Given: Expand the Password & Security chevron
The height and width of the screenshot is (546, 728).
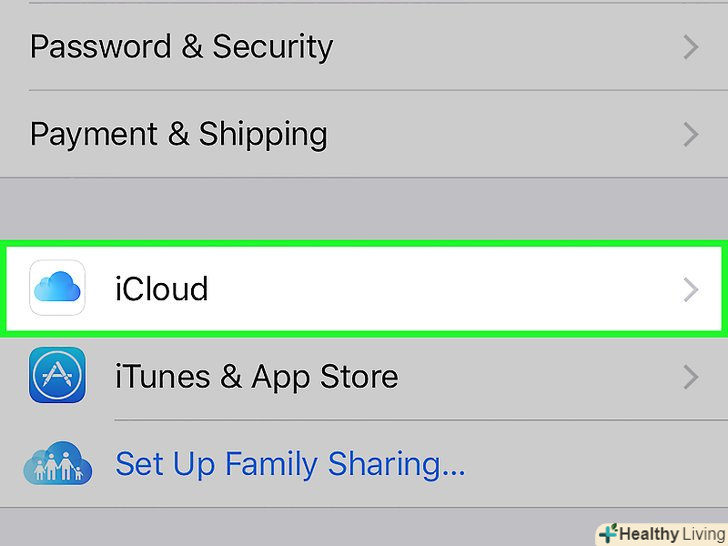Looking at the screenshot, I should pyautogui.click(x=690, y=46).
